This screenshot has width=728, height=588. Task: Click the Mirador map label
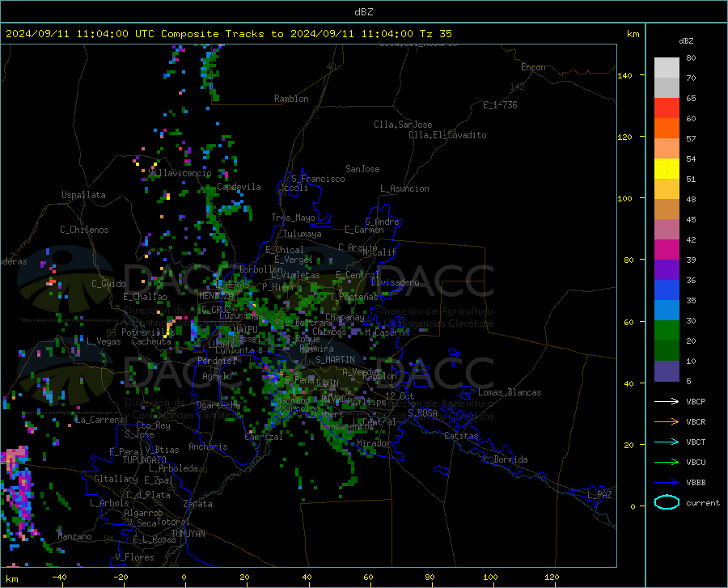pos(373,443)
